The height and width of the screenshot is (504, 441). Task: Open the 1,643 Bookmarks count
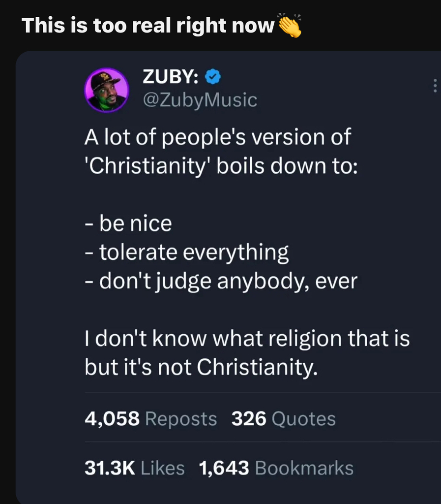pyautogui.click(x=276, y=468)
